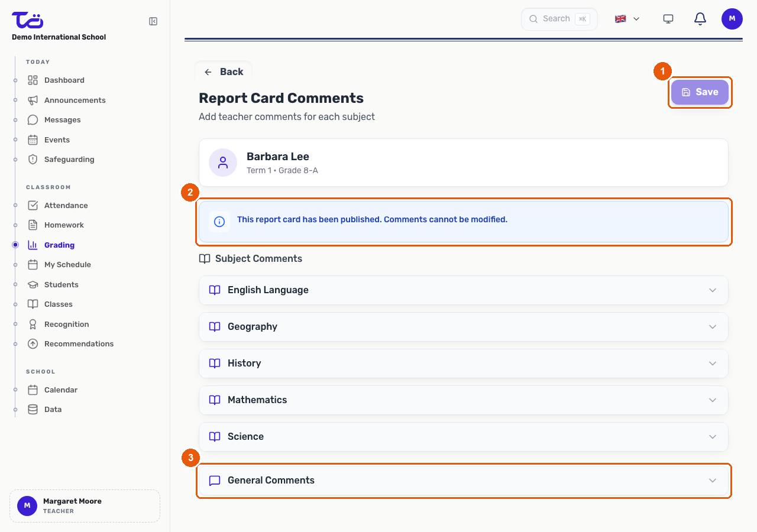Screen dimensions: 757x532
Task: Click the Events calendar icon
Action: pos(33,140)
